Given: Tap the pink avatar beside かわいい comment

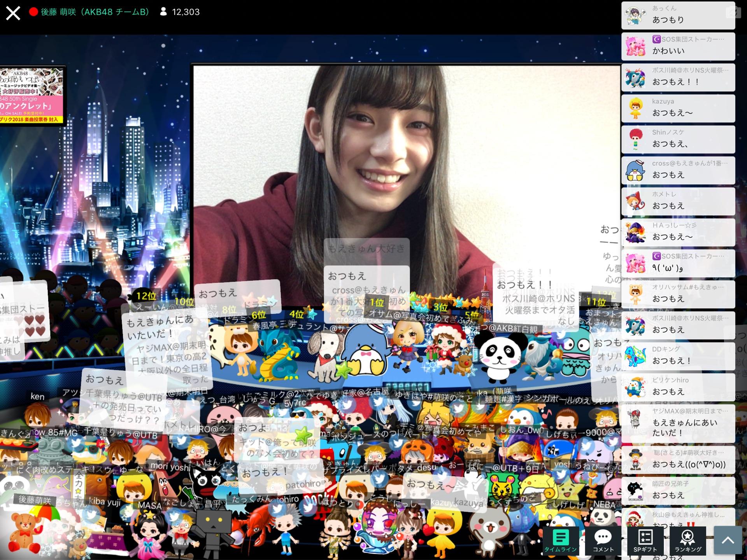Looking at the screenshot, I should tap(635, 46).
